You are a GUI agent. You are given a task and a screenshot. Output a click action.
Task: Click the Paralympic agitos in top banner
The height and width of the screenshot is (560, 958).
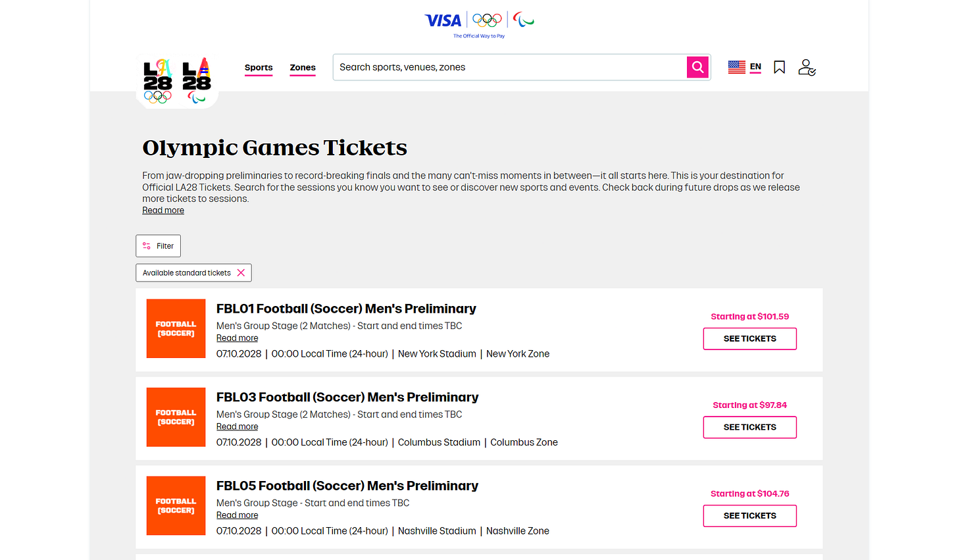(x=524, y=19)
